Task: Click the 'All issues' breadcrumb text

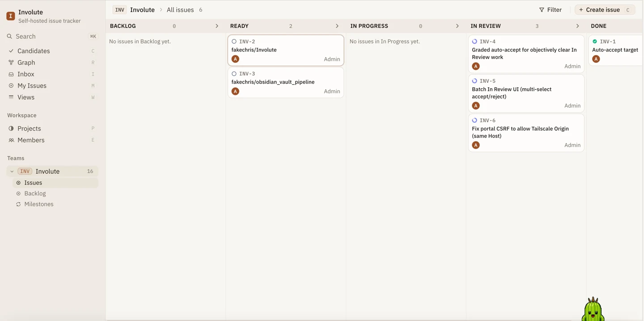Action: 180,10
